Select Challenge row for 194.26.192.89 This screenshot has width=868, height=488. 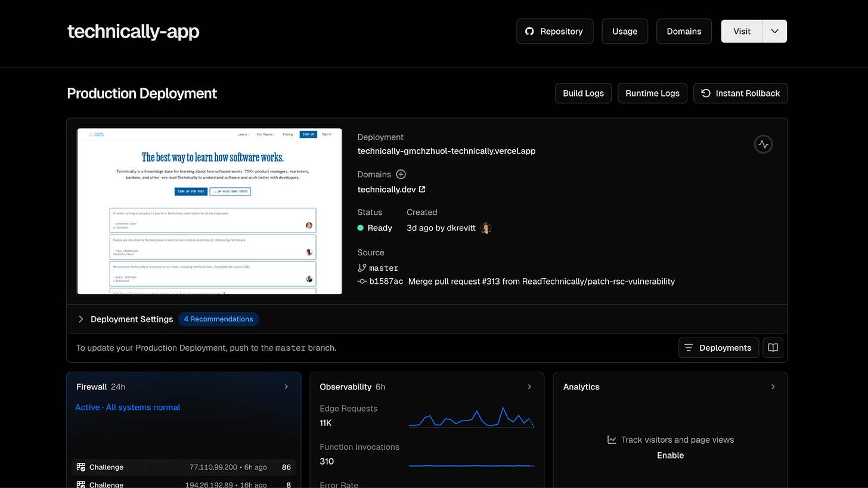(x=184, y=484)
